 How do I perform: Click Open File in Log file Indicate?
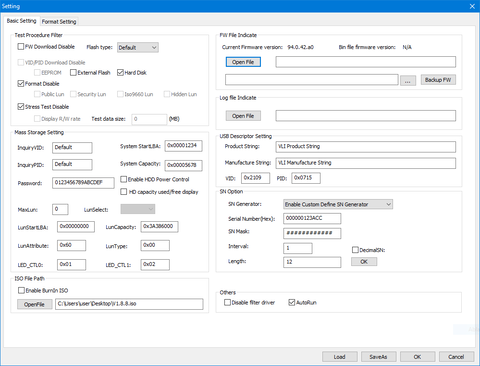243,116
